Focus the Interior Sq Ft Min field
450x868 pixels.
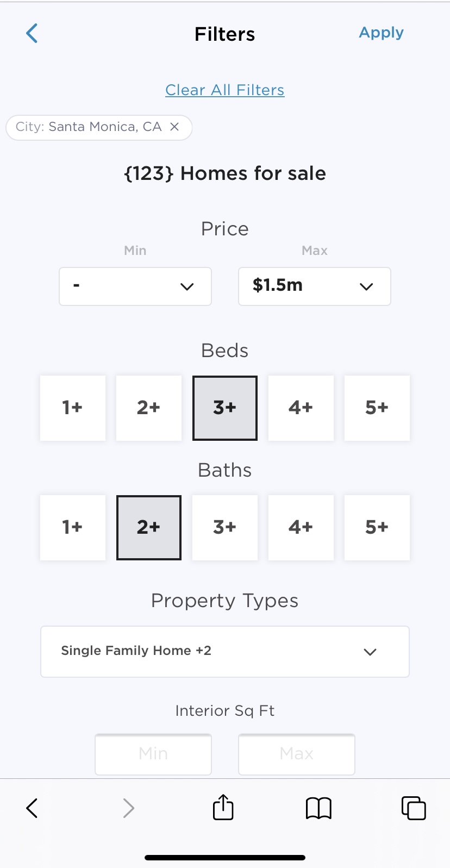tap(153, 754)
